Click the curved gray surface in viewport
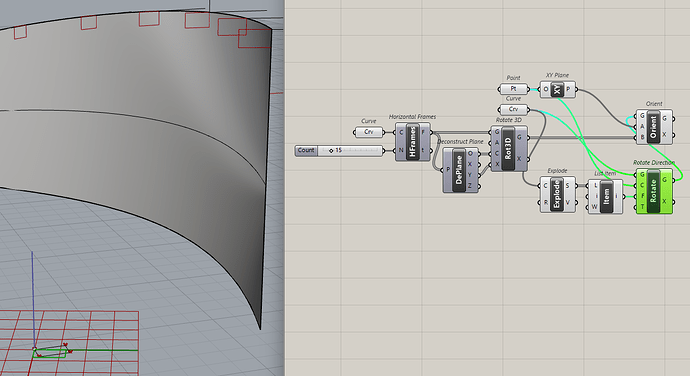 pos(132,132)
